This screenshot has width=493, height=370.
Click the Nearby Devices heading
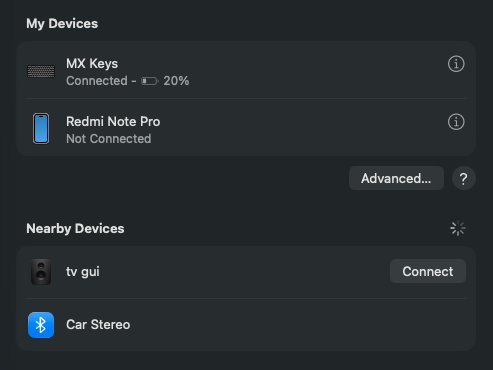pos(75,229)
